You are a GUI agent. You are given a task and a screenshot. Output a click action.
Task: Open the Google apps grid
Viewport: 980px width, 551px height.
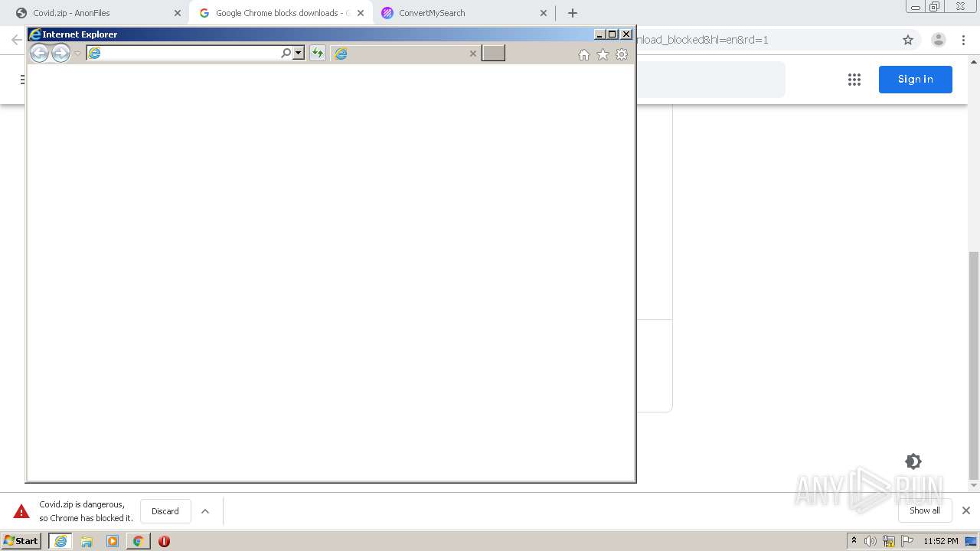[854, 80]
